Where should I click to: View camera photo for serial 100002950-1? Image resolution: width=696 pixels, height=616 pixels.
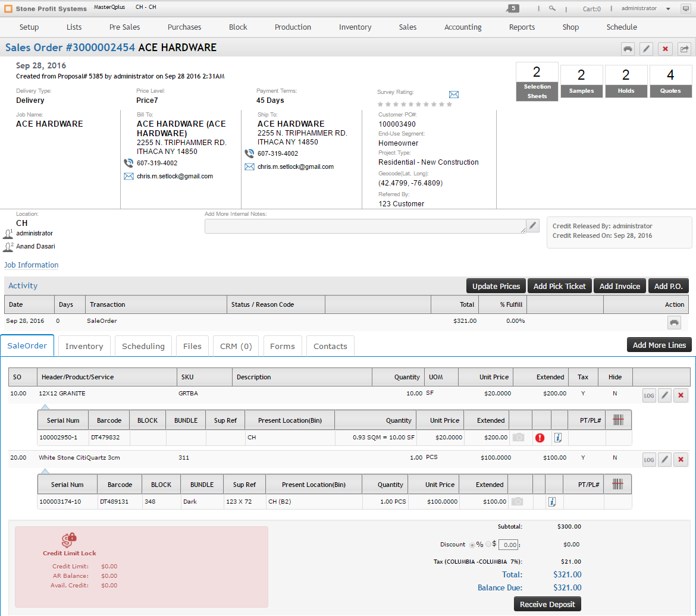click(518, 438)
